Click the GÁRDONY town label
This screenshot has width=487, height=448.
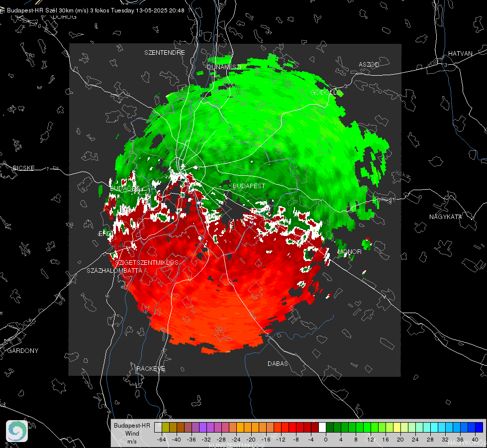(x=23, y=350)
